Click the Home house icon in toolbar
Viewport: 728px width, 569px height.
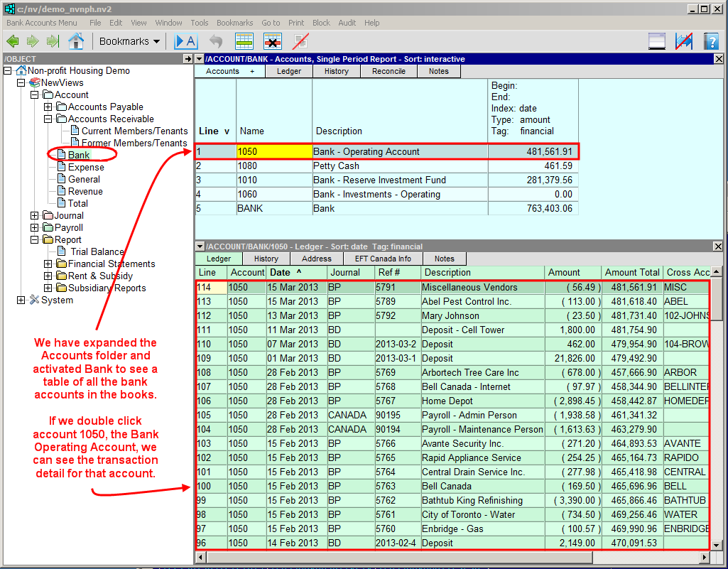(76, 41)
